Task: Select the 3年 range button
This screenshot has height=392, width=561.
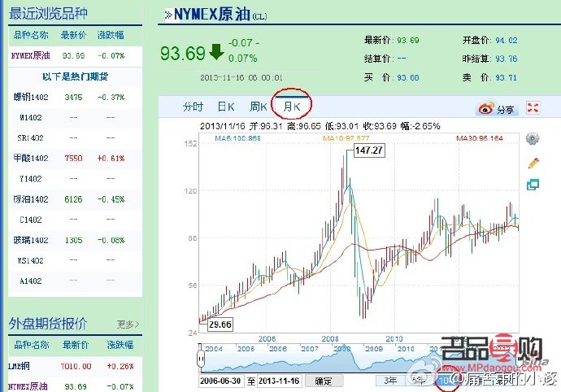Action: (390, 381)
